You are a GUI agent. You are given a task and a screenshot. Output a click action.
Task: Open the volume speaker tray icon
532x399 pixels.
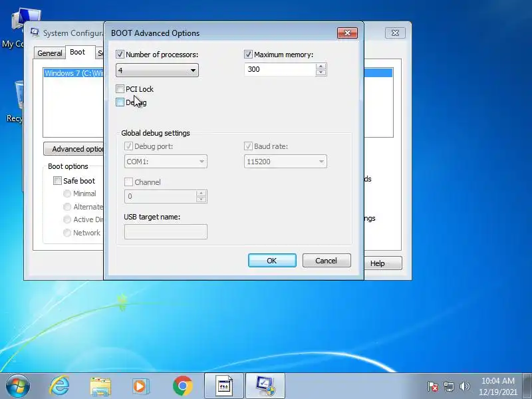coord(464,386)
